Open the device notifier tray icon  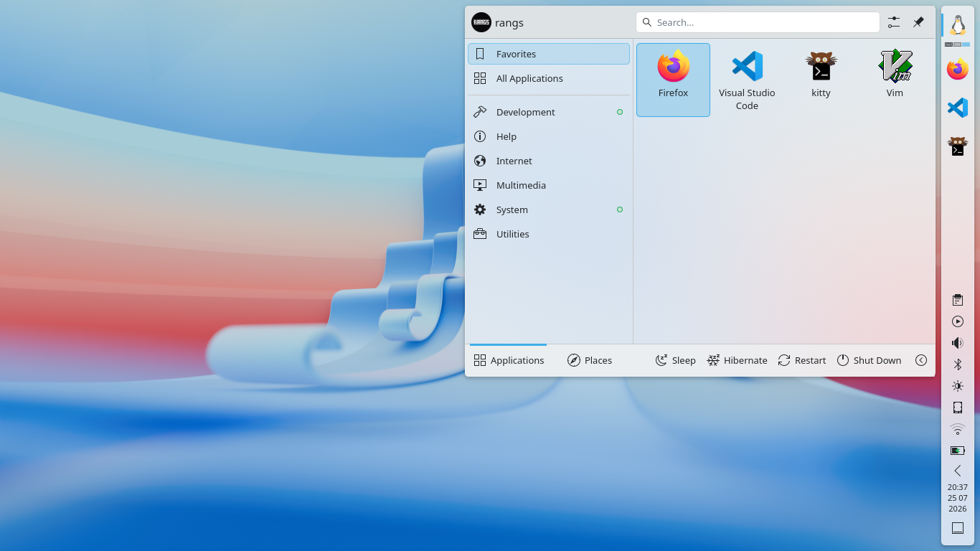958,408
